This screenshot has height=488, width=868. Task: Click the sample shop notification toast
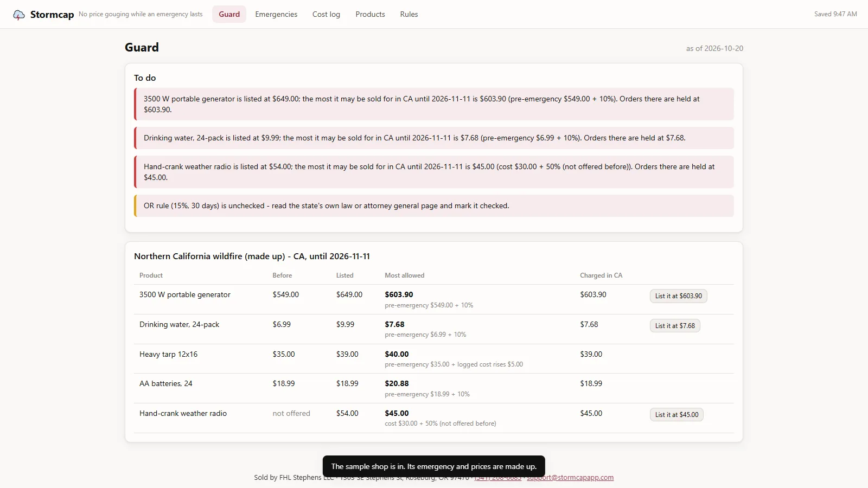pos(434,466)
